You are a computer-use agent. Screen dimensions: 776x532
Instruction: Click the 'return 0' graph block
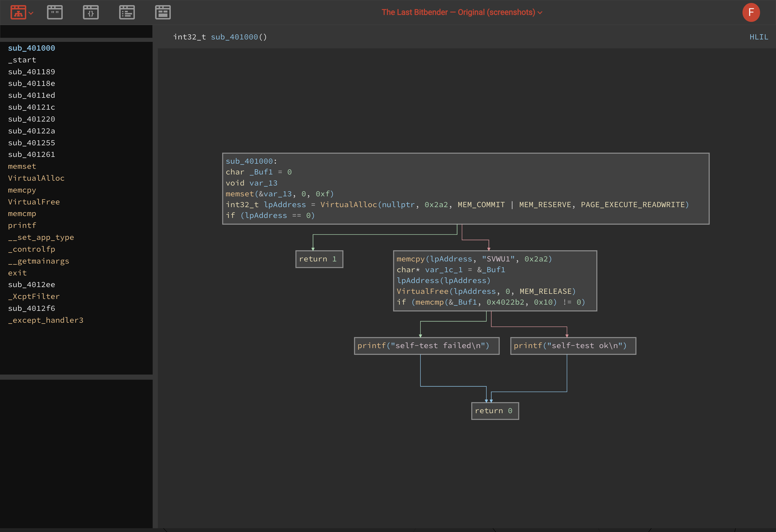(x=495, y=411)
